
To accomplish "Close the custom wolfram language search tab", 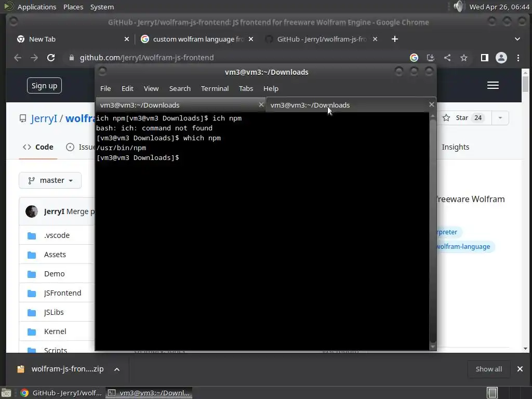I will [x=251, y=39].
